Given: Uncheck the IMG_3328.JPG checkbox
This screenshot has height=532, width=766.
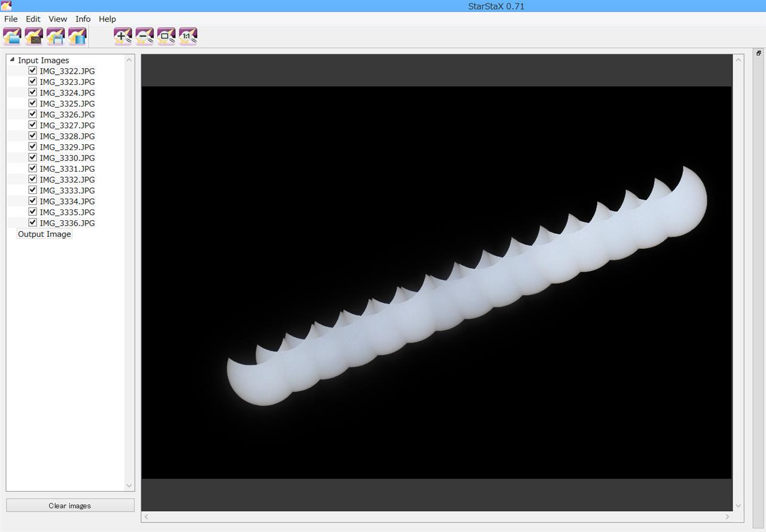Looking at the screenshot, I should pos(32,136).
